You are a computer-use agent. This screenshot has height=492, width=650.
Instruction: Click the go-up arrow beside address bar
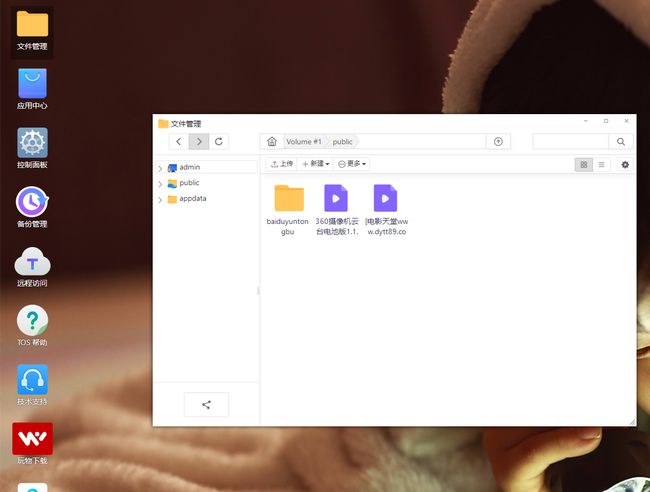pos(498,142)
